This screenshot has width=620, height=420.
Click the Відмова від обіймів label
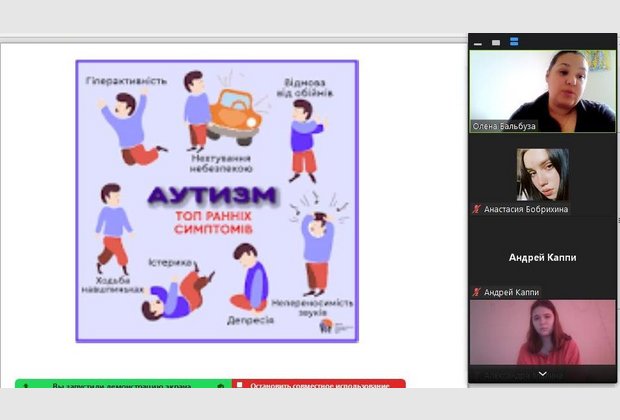pyautogui.click(x=304, y=88)
